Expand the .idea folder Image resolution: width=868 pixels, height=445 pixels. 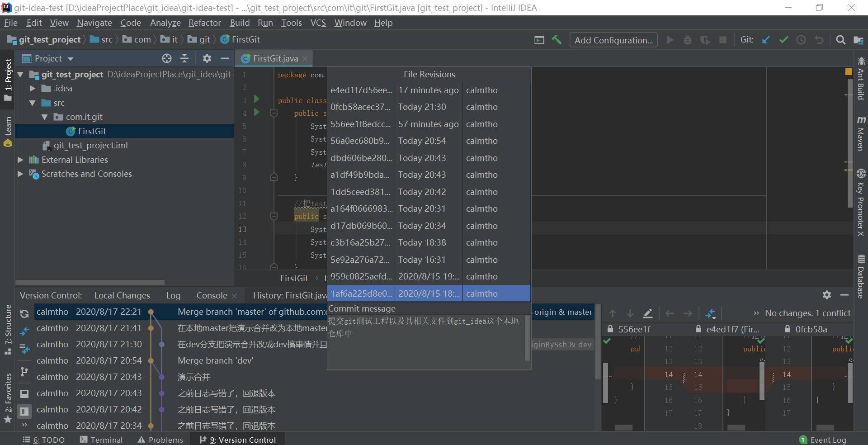click(33, 88)
